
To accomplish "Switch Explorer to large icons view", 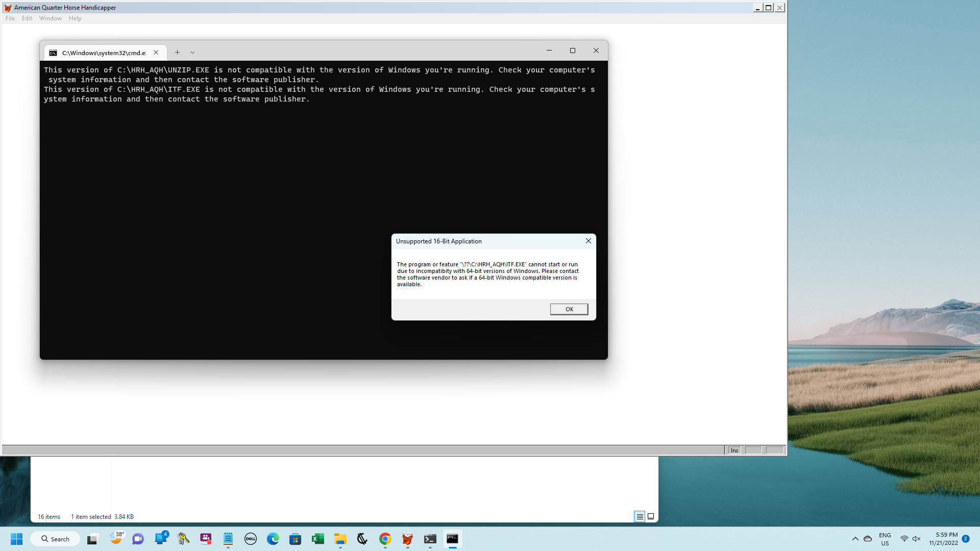I will tap(651, 516).
